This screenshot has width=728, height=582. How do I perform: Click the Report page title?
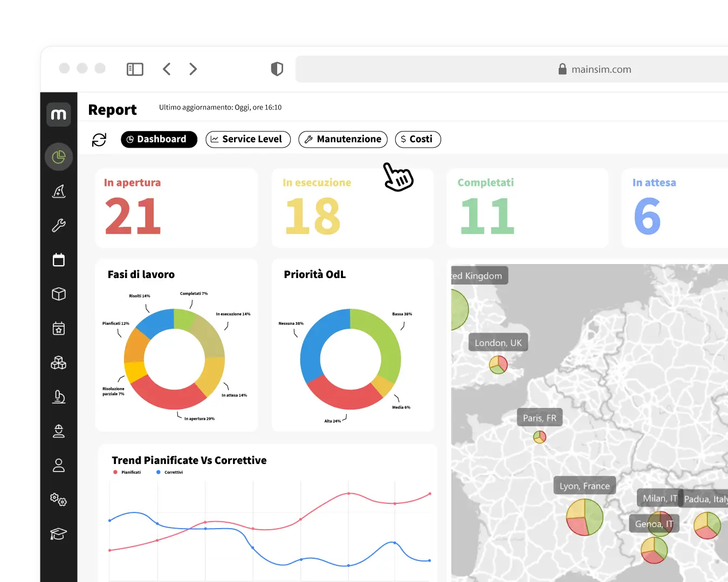pyautogui.click(x=112, y=110)
